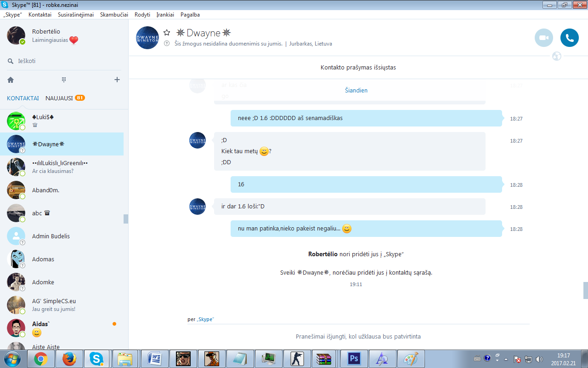588x368 pixels.
Task: Add a new contact with the plus icon
Action: coord(117,80)
